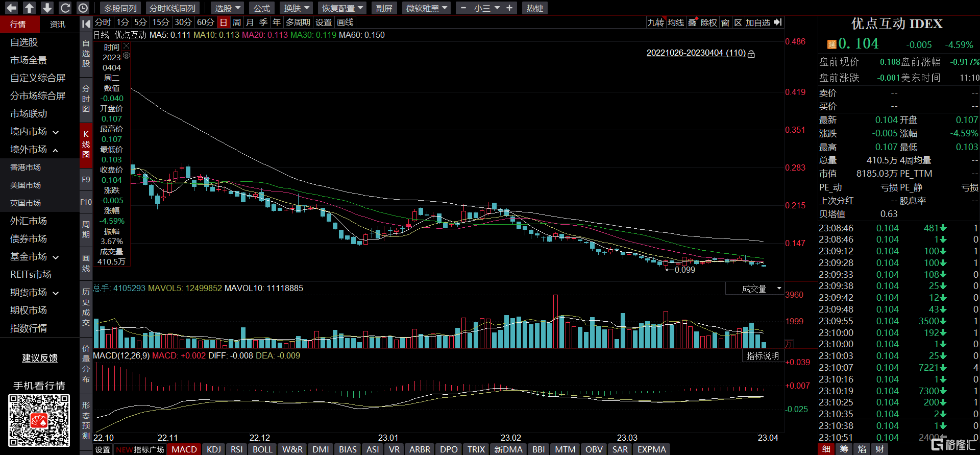980x455 pixels.
Task: Click the 叠 overlay icon button
Action: [692, 22]
